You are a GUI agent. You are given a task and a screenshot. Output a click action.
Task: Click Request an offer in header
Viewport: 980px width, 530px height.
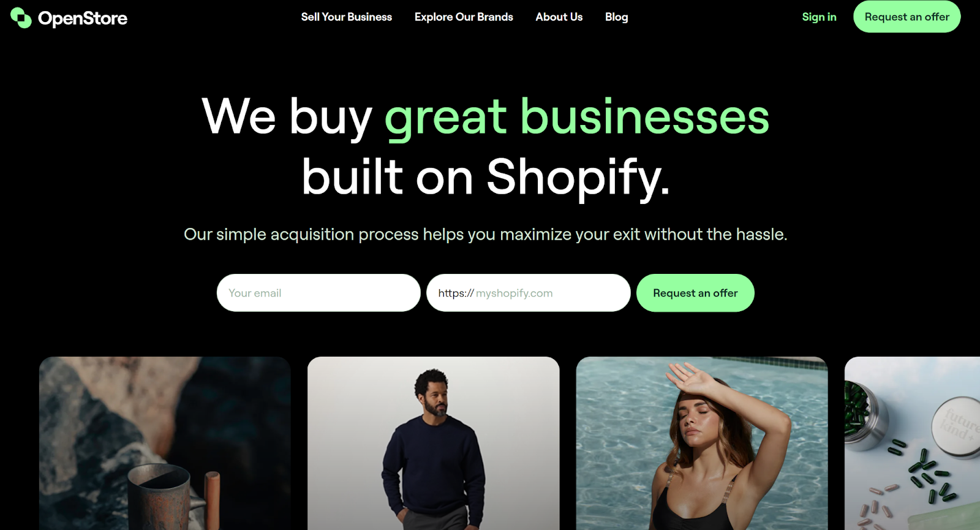[907, 17]
